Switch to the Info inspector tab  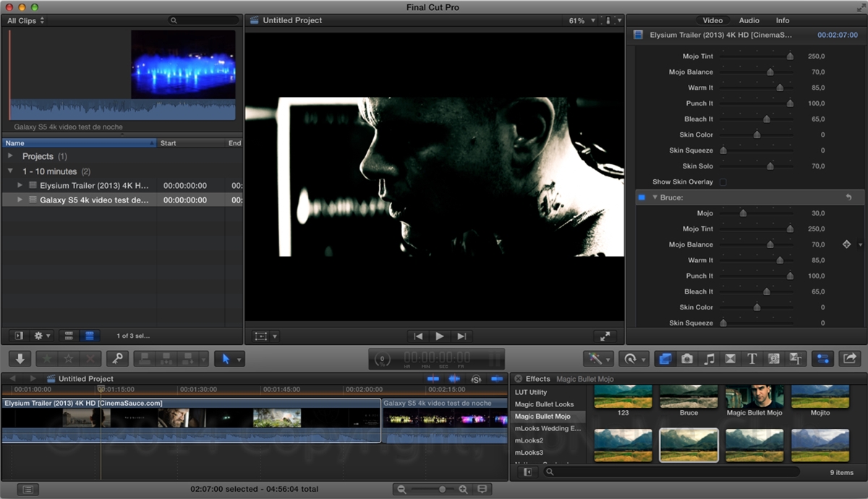(783, 21)
